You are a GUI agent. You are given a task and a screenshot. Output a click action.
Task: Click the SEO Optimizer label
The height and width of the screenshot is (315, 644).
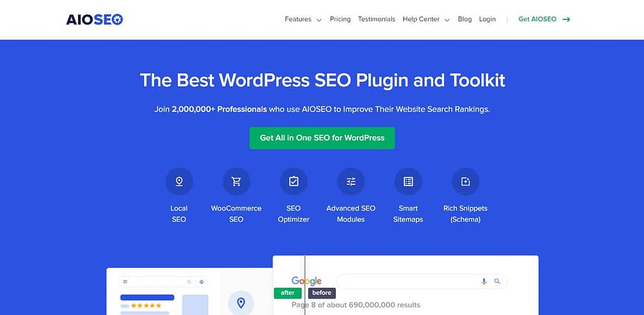(x=294, y=214)
